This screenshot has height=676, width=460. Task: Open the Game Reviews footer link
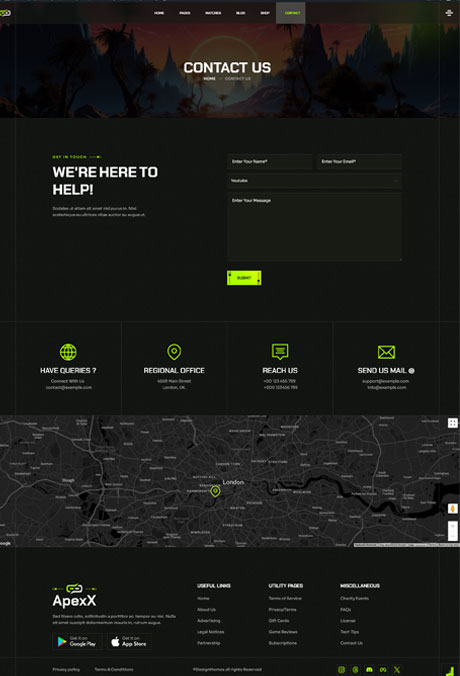point(283,632)
